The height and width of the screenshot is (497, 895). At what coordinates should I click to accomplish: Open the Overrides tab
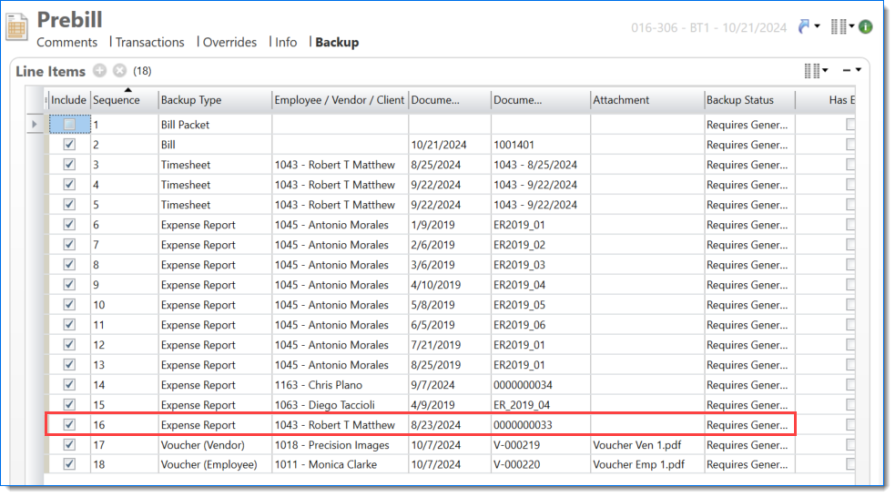(x=230, y=42)
